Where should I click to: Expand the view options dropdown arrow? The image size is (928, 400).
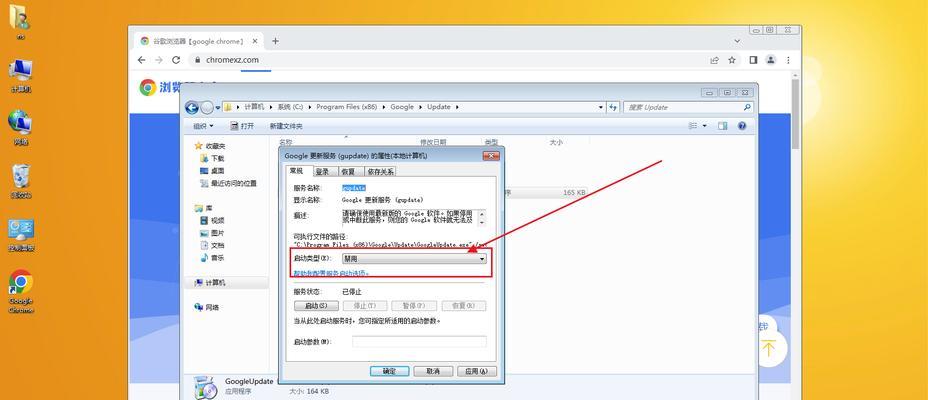[704, 126]
